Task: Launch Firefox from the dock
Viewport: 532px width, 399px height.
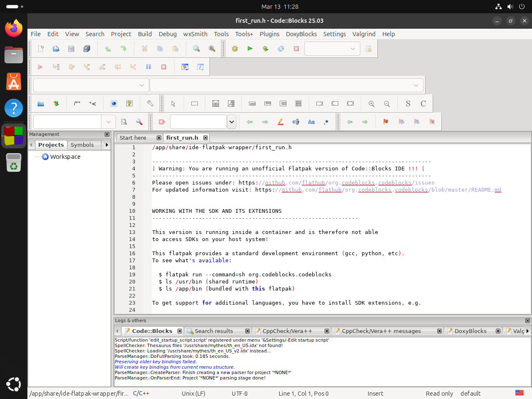Action: pyautogui.click(x=13, y=28)
